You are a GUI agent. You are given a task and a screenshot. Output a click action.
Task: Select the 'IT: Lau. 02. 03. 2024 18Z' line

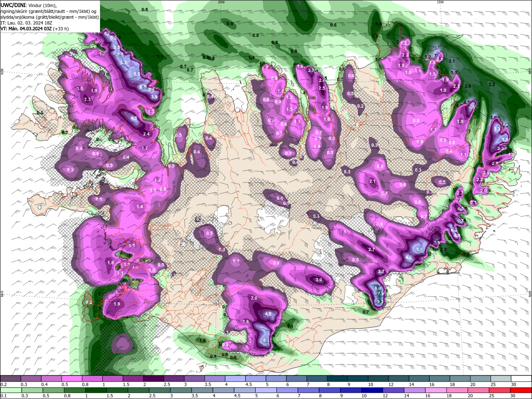coord(27,23)
